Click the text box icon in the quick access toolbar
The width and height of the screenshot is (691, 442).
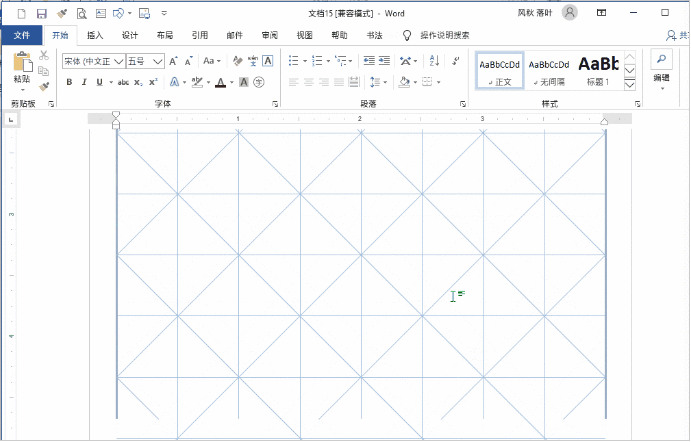(x=101, y=14)
